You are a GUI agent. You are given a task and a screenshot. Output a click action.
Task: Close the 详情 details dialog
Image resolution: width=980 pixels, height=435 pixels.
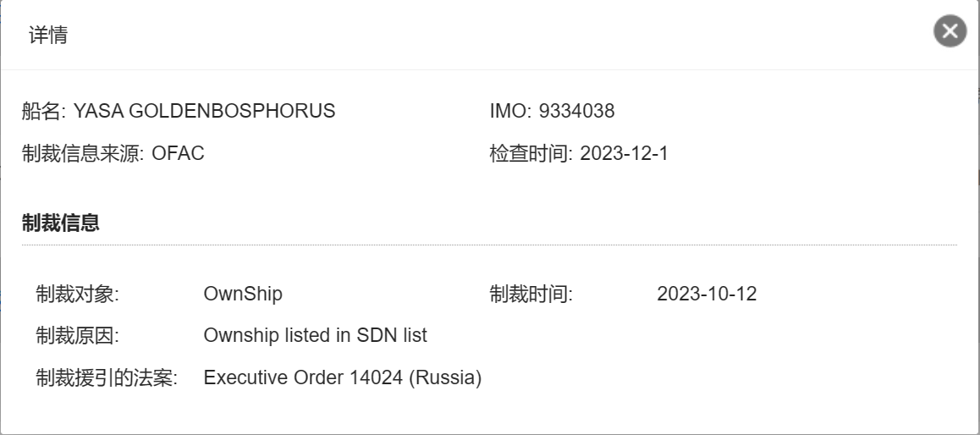950,32
